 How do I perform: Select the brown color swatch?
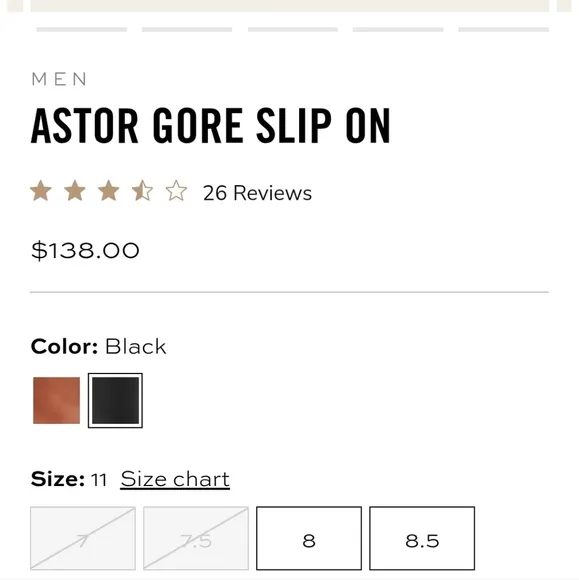pos(56,400)
